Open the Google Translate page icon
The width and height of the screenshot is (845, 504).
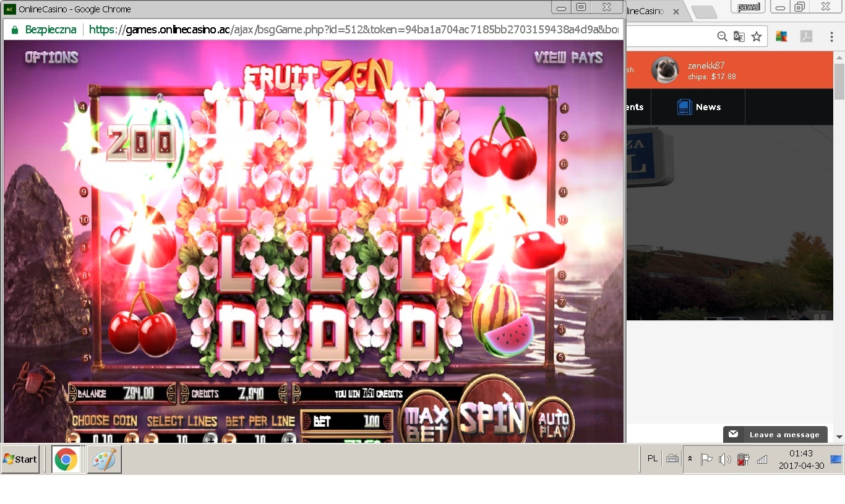click(739, 36)
